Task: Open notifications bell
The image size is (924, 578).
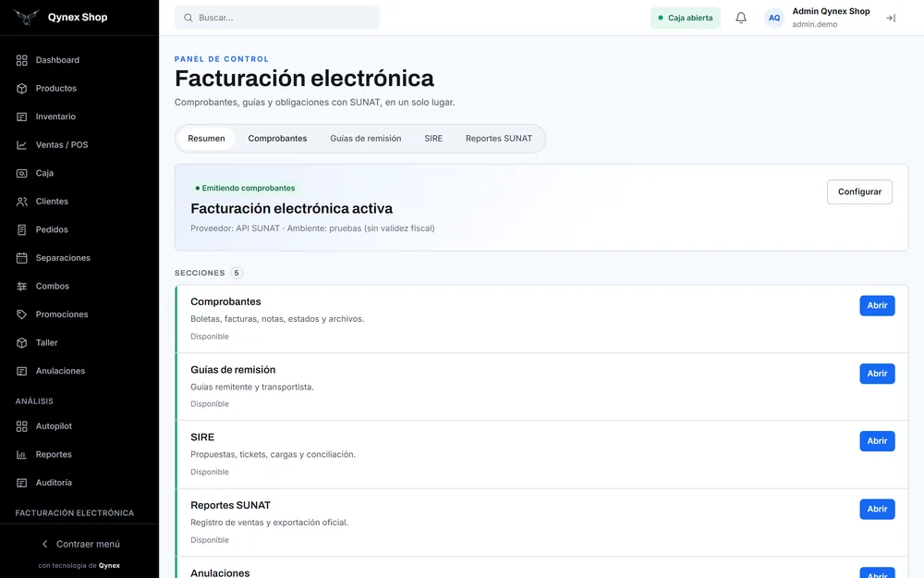Action: point(741,18)
